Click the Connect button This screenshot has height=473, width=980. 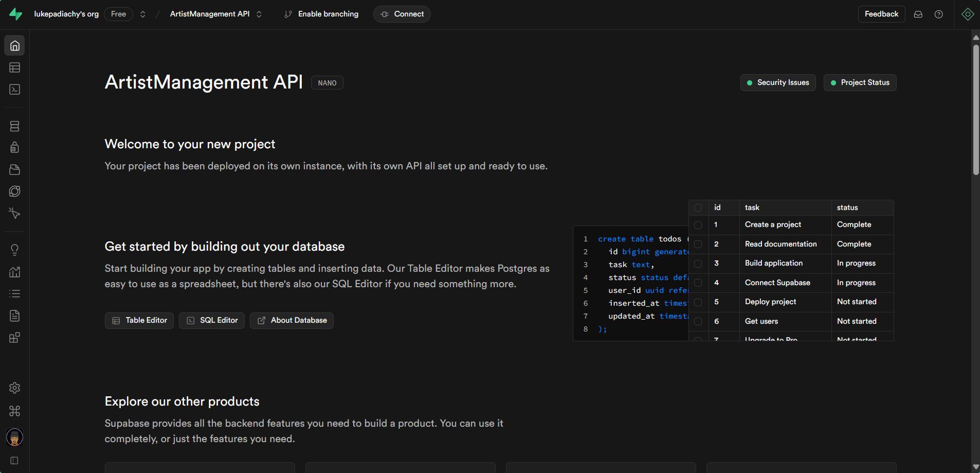402,14
